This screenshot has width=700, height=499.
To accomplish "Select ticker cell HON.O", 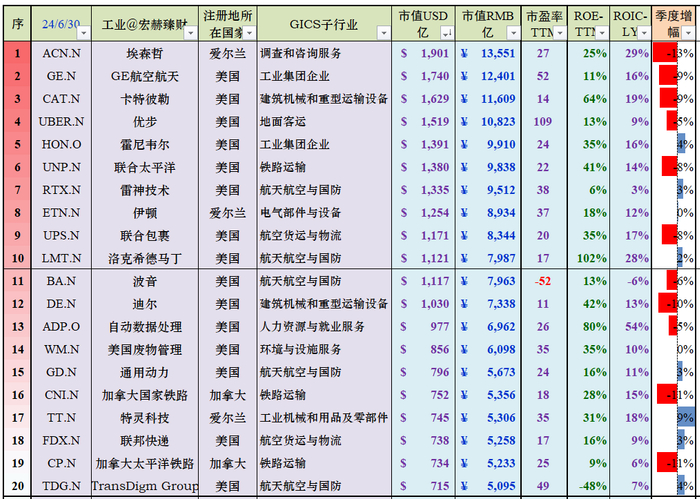I will [62, 145].
